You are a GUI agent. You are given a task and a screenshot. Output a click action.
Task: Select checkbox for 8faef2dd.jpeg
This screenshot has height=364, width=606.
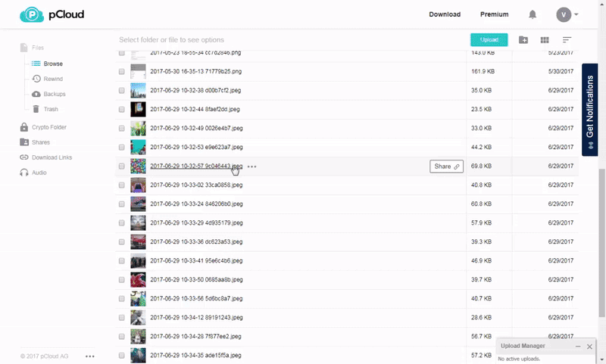(x=122, y=109)
